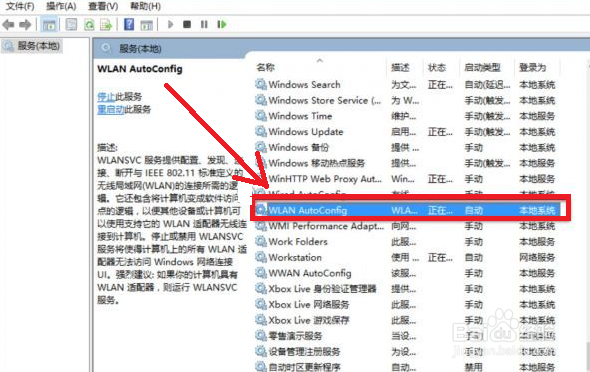Go forward with the toolbar forward arrow
This screenshot has width=590, height=372.
click(25, 25)
